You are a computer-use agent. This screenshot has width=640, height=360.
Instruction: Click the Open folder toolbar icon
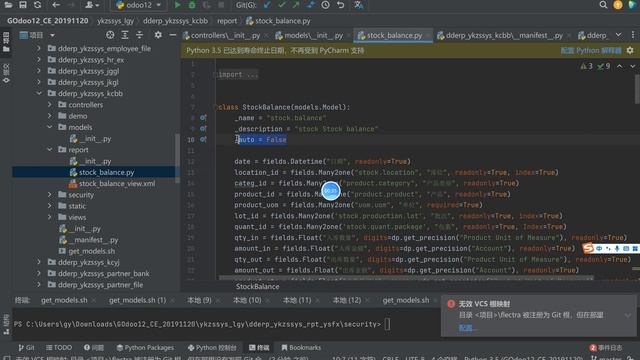pyautogui.click(x=8, y=5)
